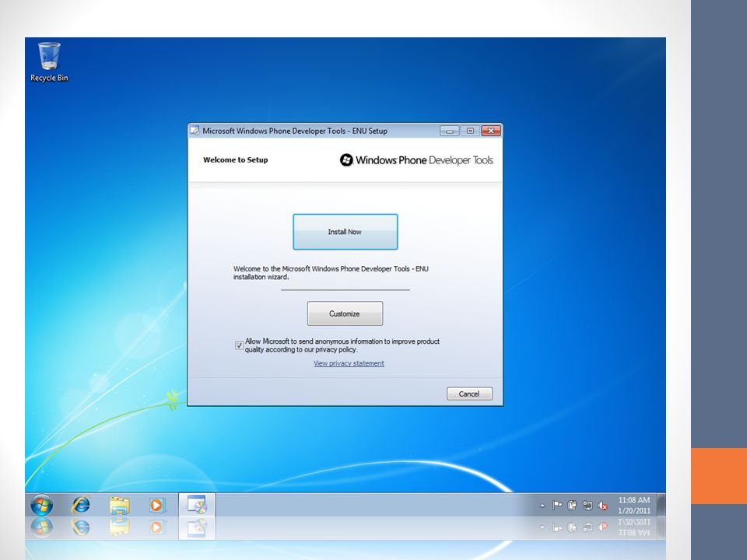
Task: Open the Windows Start menu orb
Action: [41, 505]
